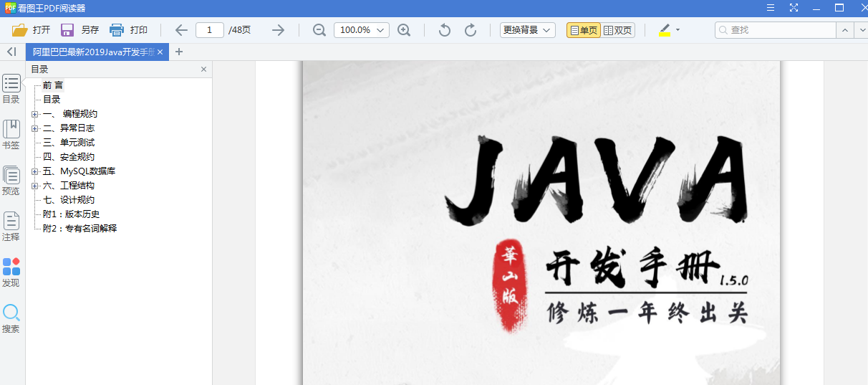This screenshot has width=868, height=385.
Task: Click search-next down arrow by search box
Action: (x=860, y=30)
